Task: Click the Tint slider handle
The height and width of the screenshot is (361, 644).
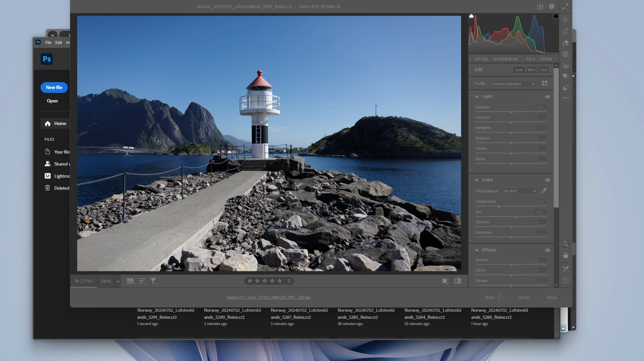Action: click(x=516, y=217)
